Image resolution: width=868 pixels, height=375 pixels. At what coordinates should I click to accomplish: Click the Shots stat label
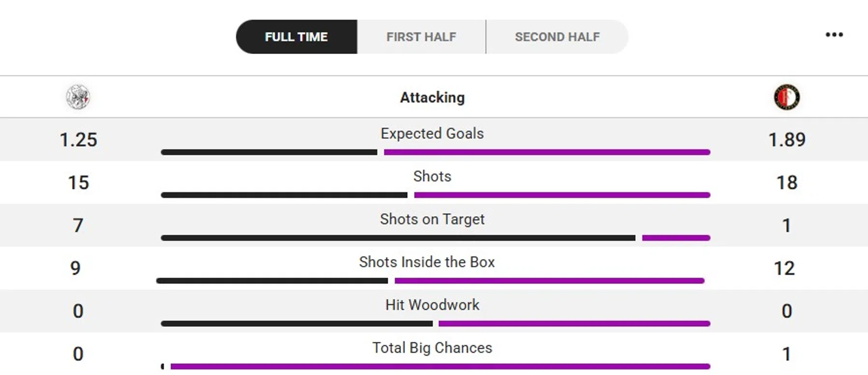pos(432,176)
